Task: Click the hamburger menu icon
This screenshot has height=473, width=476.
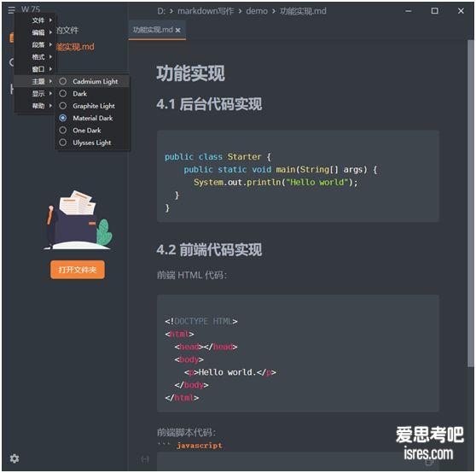Action: coord(11,10)
